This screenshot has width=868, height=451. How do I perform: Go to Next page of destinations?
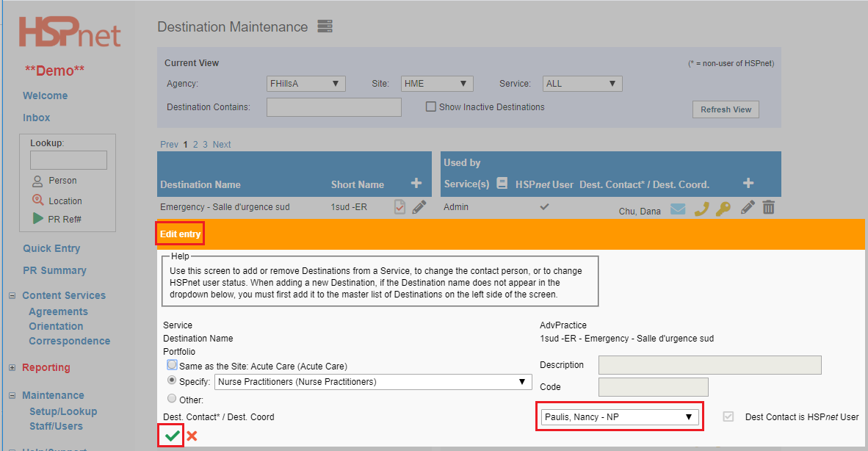pos(222,145)
